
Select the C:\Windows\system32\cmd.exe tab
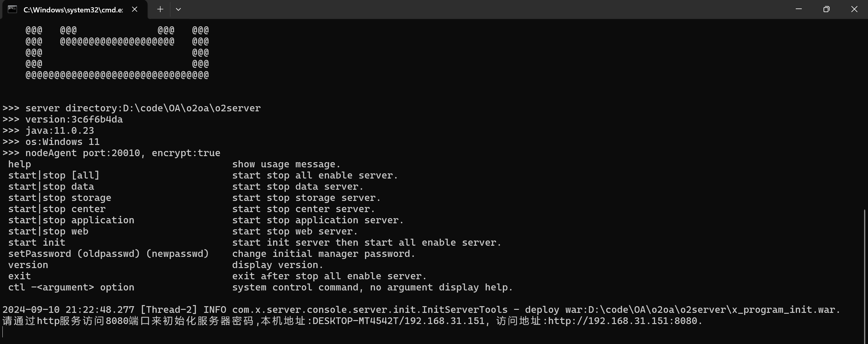(x=73, y=10)
